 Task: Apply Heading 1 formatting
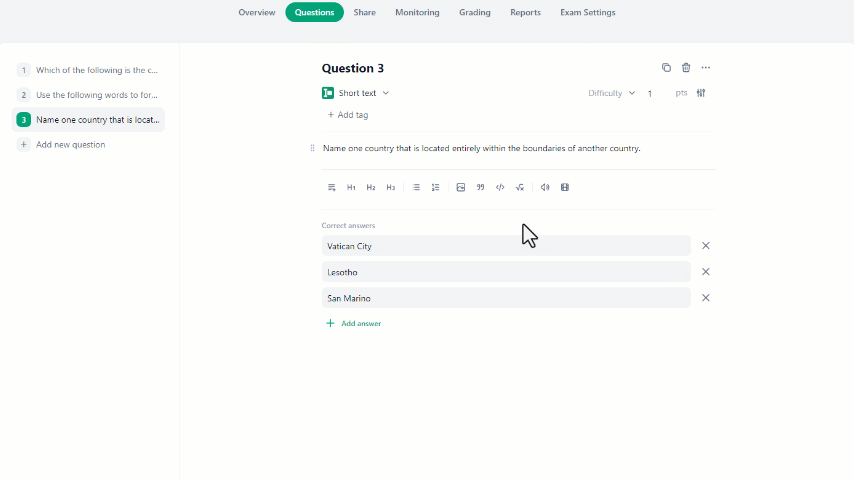coord(351,187)
